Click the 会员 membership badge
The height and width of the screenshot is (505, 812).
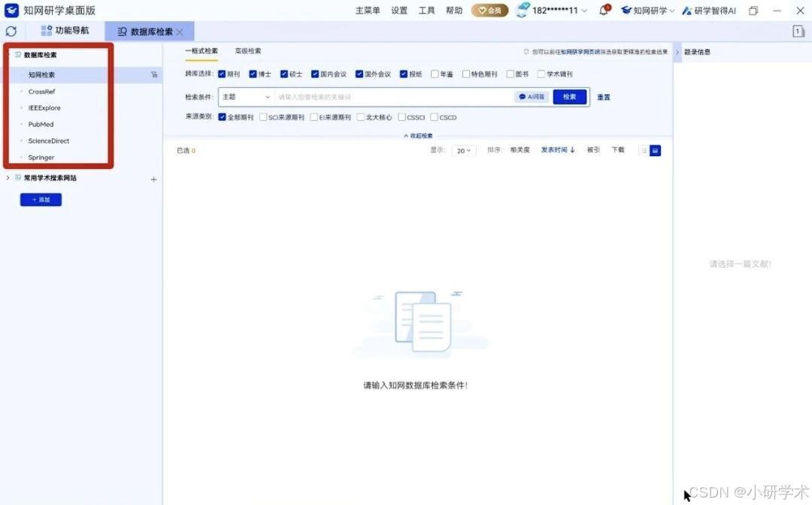[x=489, y=11]
